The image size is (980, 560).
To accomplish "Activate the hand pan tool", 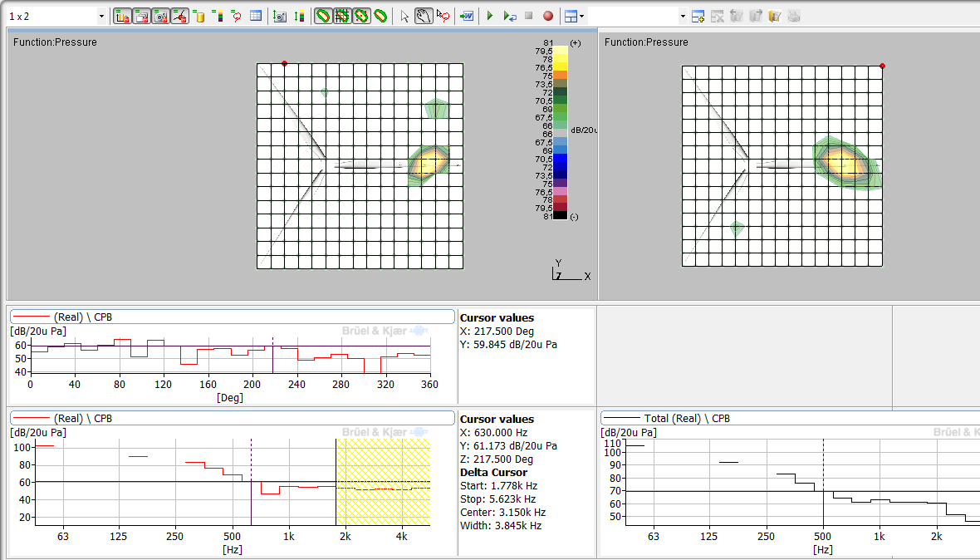I will point(424,16).
